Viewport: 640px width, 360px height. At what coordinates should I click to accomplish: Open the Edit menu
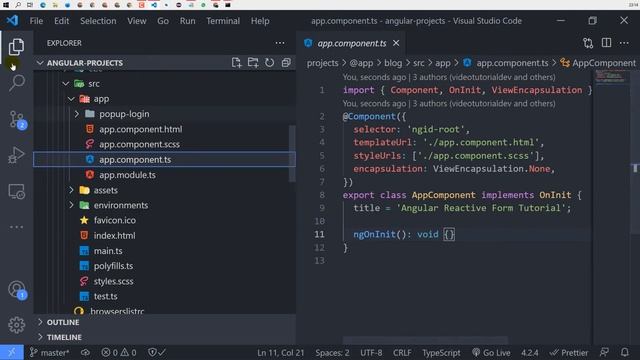[x=62, y=21]
